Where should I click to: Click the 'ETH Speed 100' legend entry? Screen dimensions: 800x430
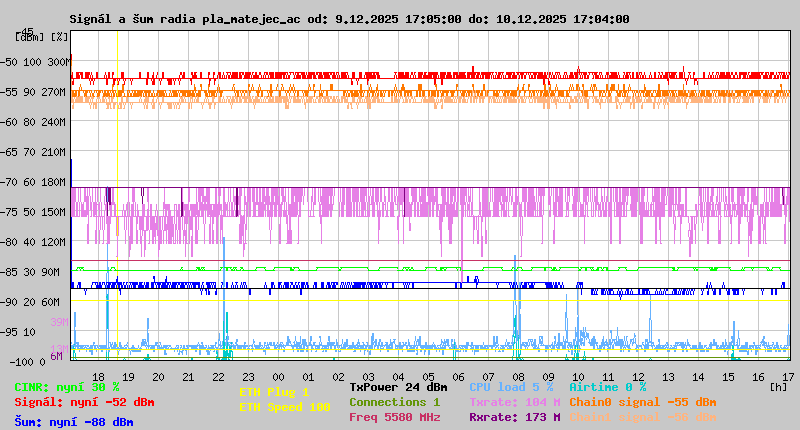click(x=285, y=407)
